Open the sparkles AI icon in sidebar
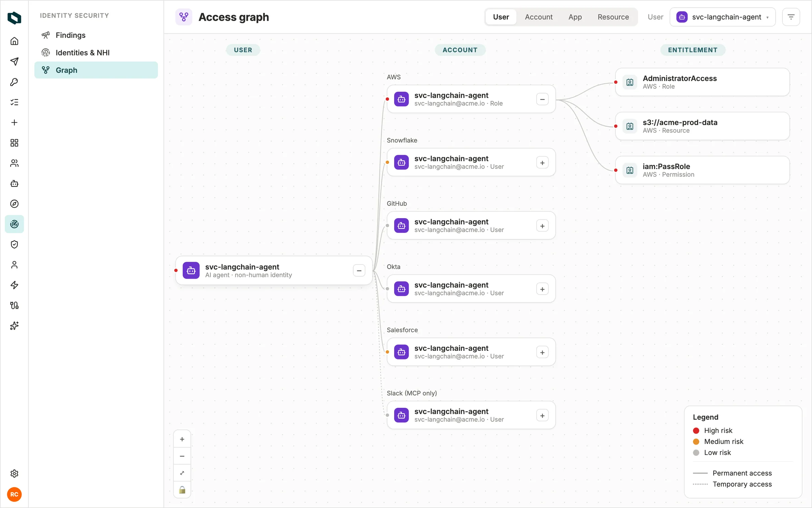812x508 pixels. [14, 325]
